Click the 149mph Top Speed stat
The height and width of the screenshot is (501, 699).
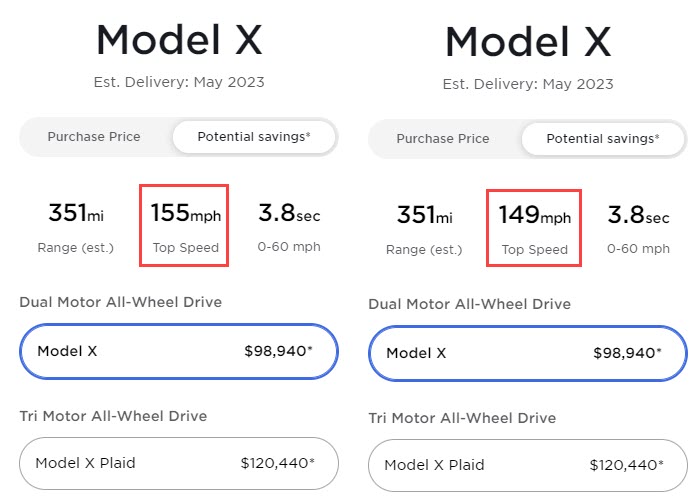[534, 227]
